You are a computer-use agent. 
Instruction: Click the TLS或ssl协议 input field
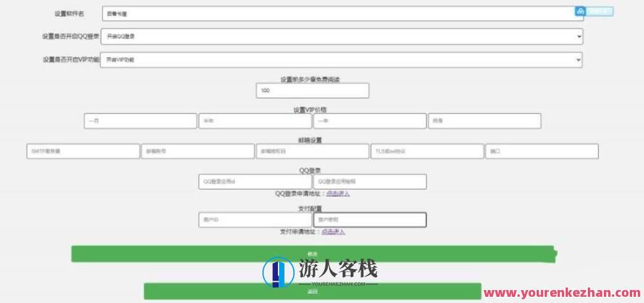(427, 151)
